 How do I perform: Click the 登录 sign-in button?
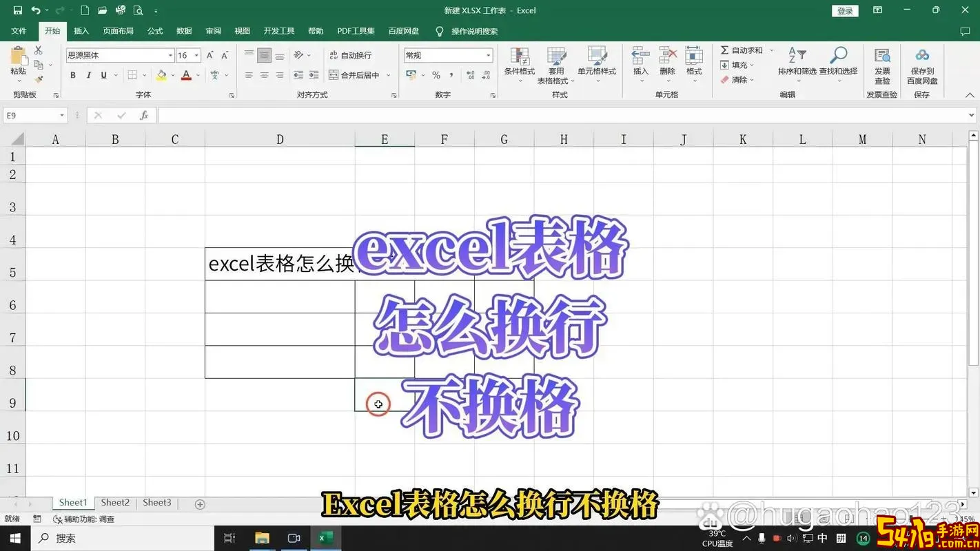point(845,10)
